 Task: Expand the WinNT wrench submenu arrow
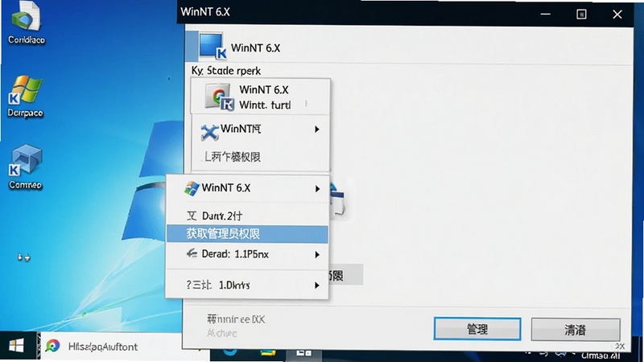(316, 130)
